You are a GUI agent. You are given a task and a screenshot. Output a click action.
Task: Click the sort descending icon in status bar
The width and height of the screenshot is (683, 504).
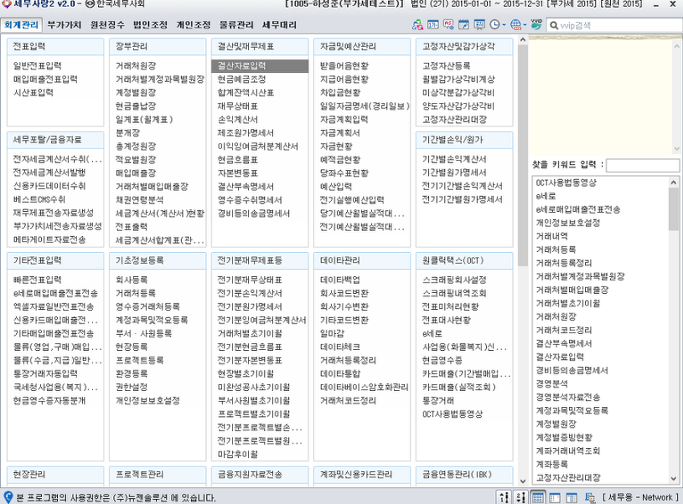click(x=520, y=497)
